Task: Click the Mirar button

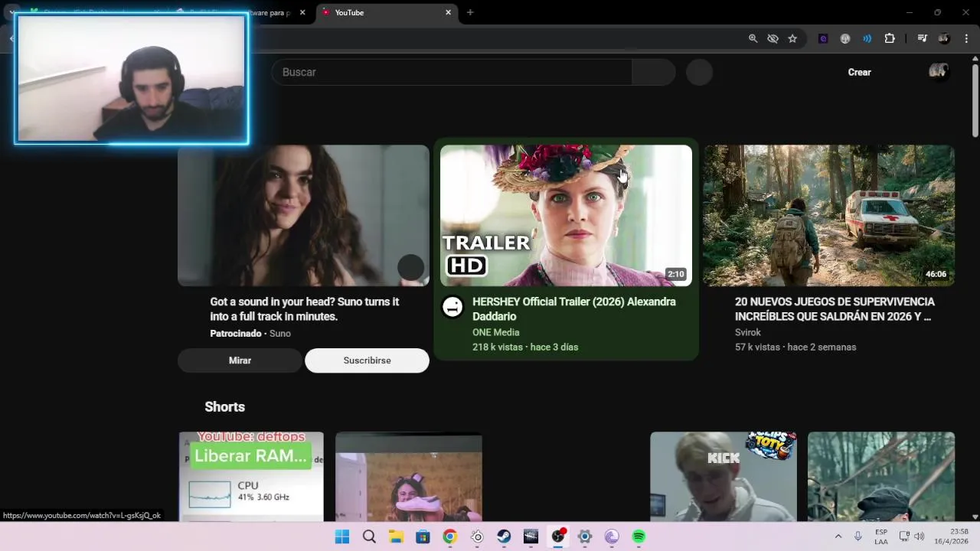Action: point(240,360)
